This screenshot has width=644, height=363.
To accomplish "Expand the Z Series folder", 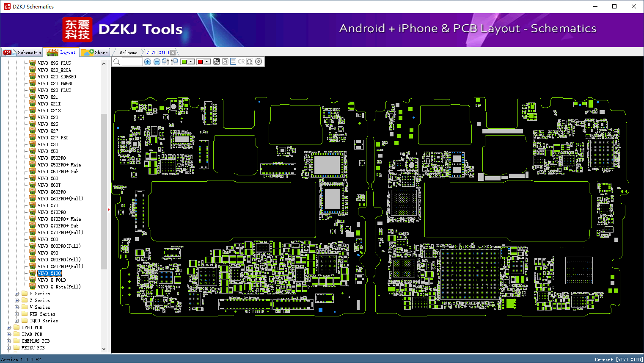I will [17, 300].
